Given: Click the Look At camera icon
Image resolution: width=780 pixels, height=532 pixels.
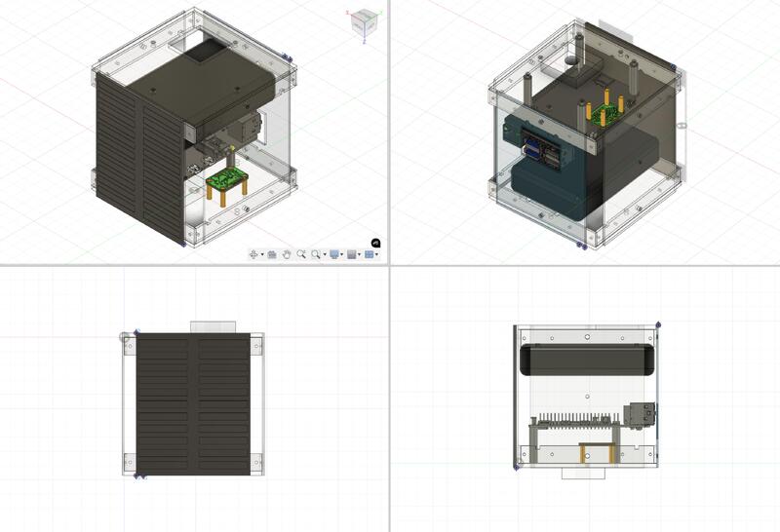Looking at the screenshot, I should point(272,254).
